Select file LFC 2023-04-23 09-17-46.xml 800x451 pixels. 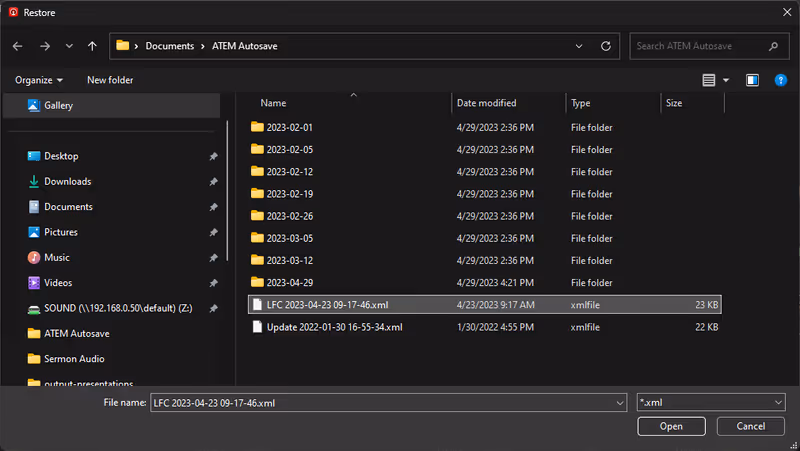click(x=485, y=305)
